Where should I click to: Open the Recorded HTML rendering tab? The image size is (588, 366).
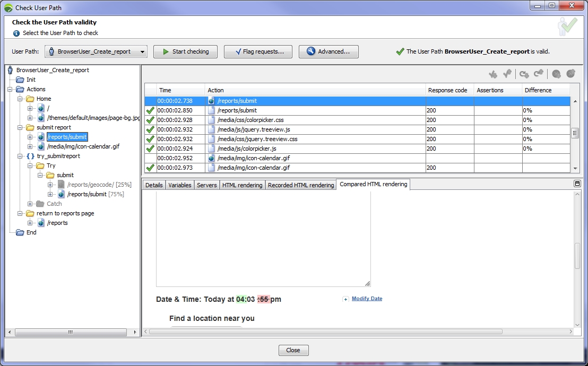[x=301, y=185]
